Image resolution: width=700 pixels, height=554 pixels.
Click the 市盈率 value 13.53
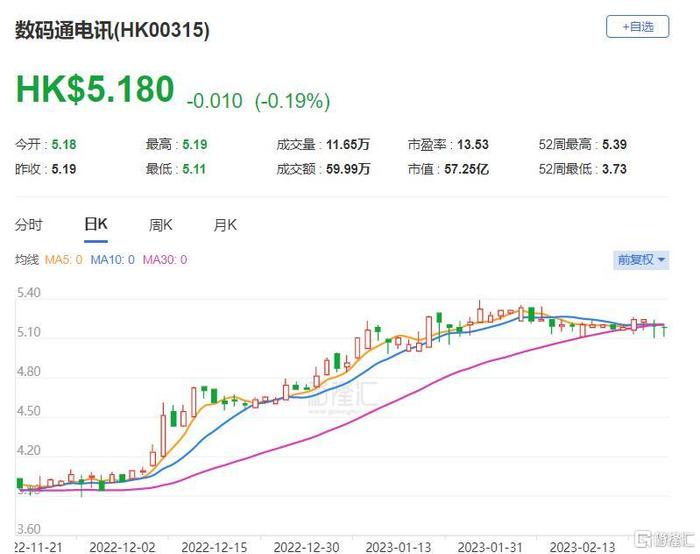473,145
